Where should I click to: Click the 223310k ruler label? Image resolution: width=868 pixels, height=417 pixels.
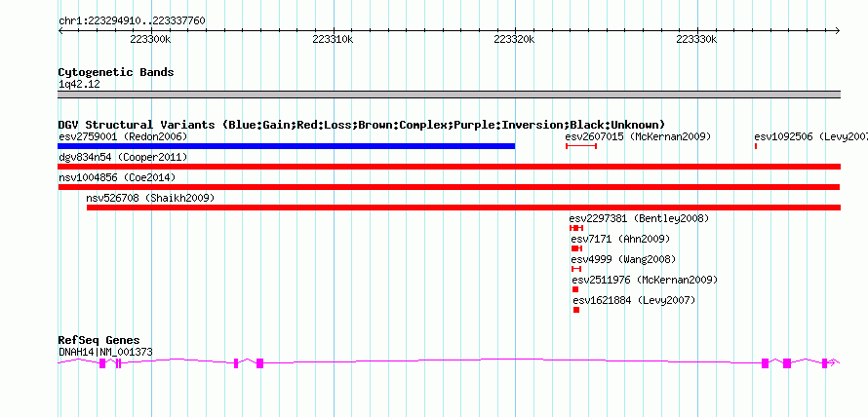pyautogui.click(x=333, y=40)
